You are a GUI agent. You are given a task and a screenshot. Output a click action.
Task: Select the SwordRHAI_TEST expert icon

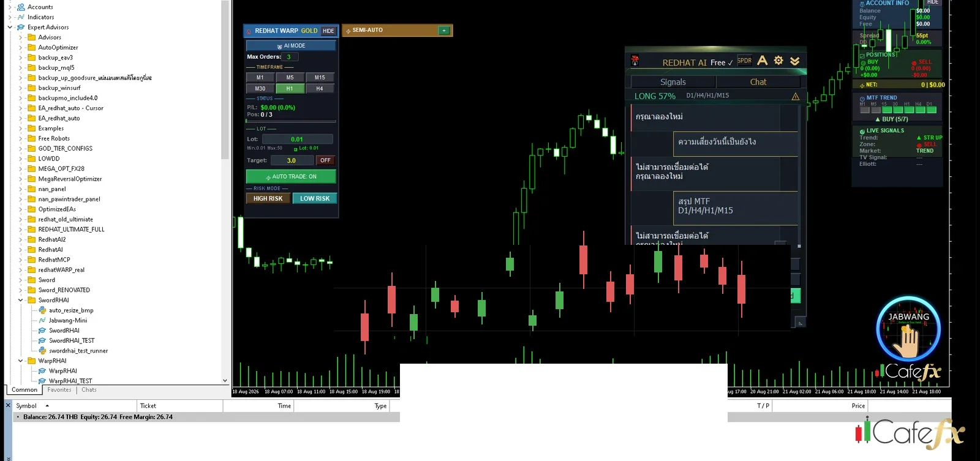click(x=42, y=340)
